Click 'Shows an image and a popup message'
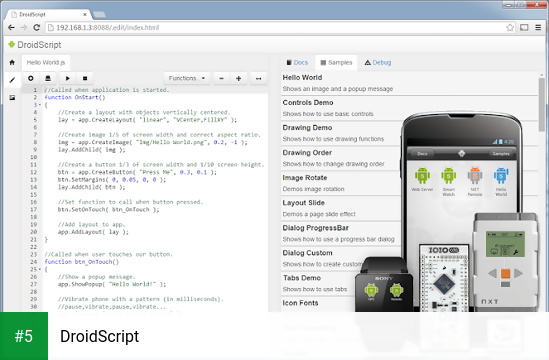 (x=338, y=89)
